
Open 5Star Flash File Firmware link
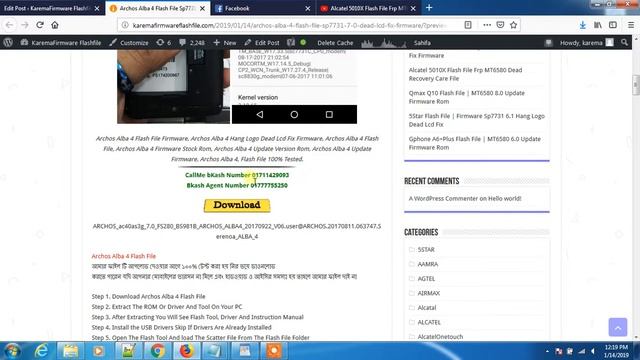click(x=476, y=120)
